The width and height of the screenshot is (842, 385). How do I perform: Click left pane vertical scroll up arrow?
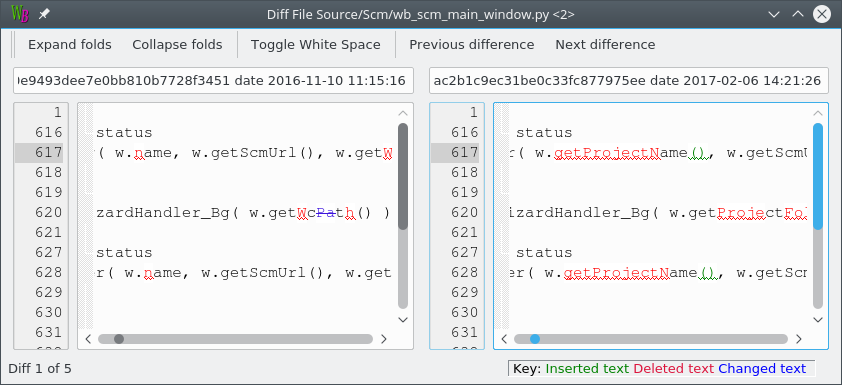click(x=403, y=113)
